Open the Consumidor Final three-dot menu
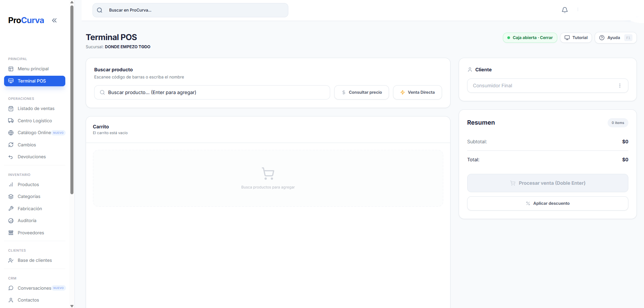644x308 pixels. (620, 86)
